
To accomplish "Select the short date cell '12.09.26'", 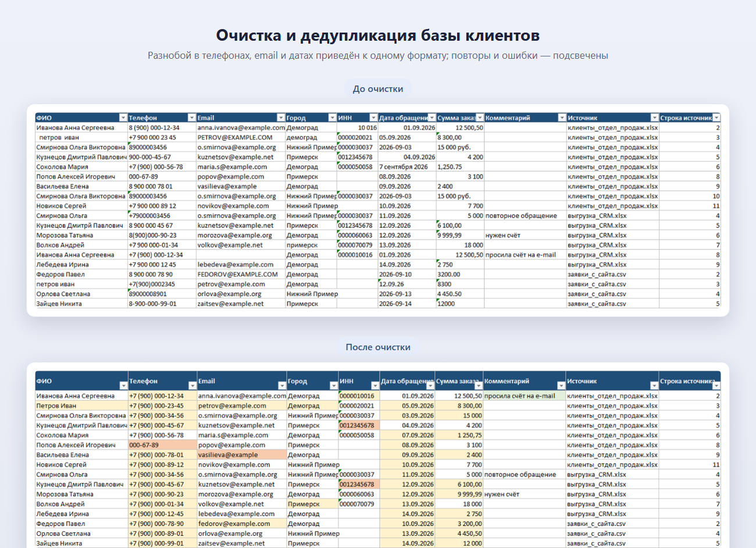I will [407, 284].
